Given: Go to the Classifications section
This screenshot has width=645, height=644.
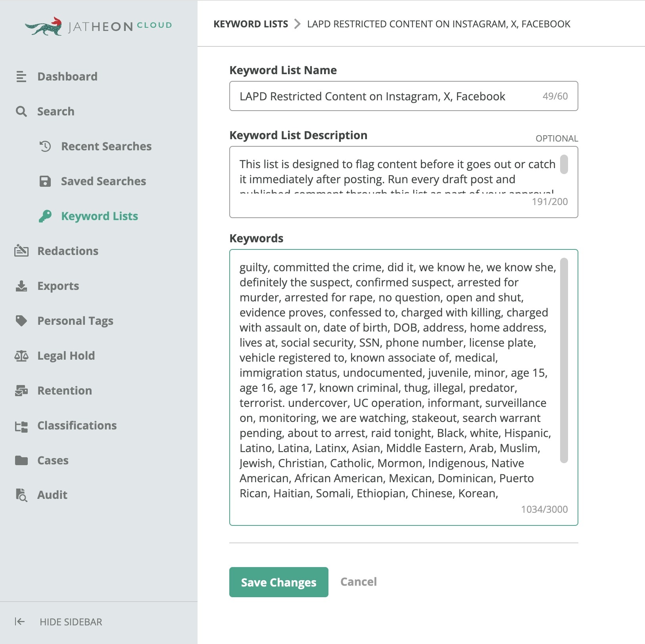Looking at the screenshot, I should click(77, 425).
